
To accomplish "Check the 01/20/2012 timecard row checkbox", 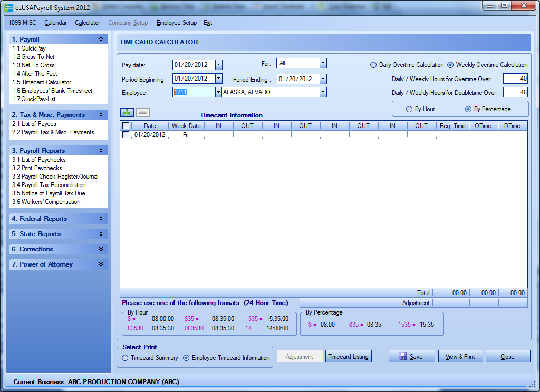I will (126, 135).
